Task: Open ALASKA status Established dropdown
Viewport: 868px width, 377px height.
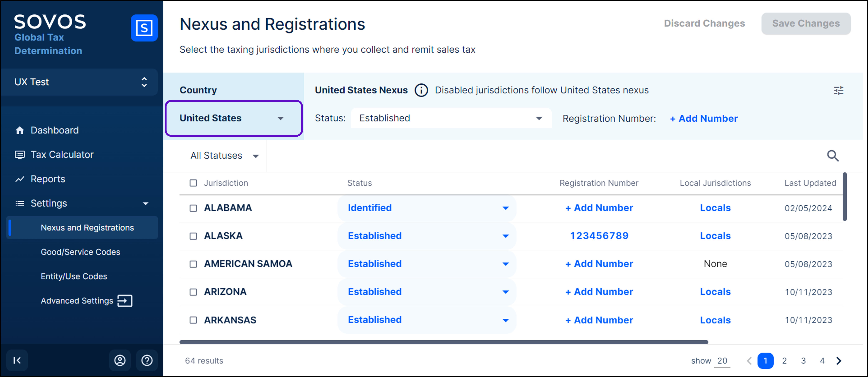Action: point(427,236)
